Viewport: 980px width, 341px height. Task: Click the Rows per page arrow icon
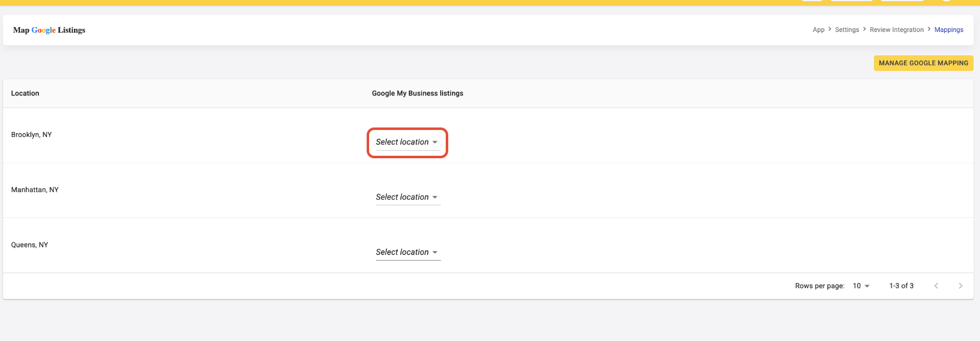(867, 286)
